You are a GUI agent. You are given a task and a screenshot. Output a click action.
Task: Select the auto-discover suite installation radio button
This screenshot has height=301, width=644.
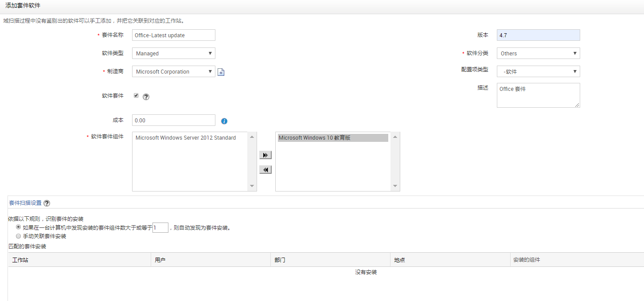point(18,227)
